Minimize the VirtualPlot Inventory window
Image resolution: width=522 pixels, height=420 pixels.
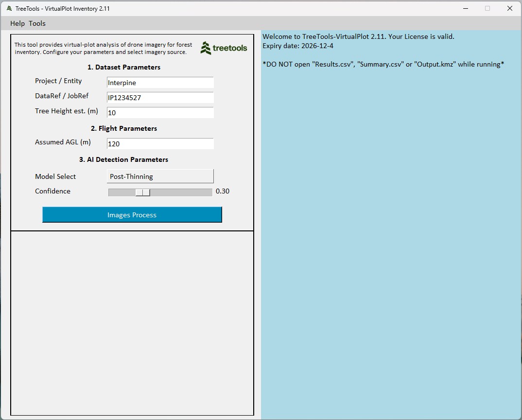point(465,8)
